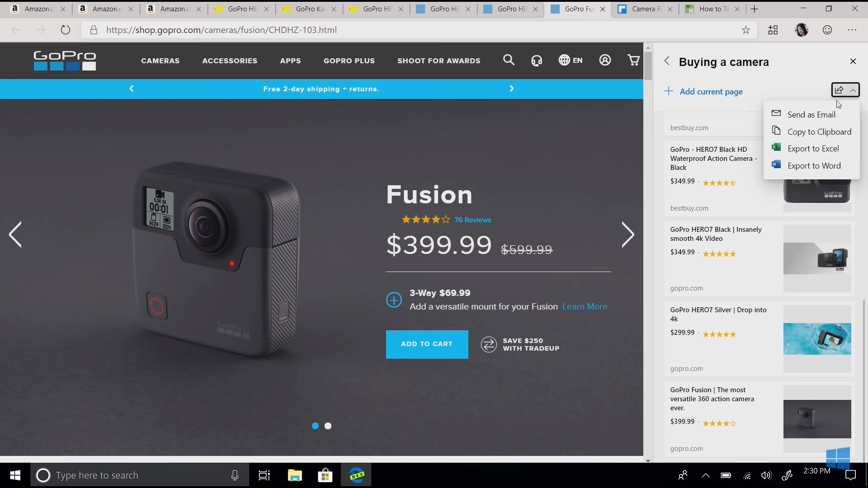Advance the shipping banner with right arrow

[512, 89]
